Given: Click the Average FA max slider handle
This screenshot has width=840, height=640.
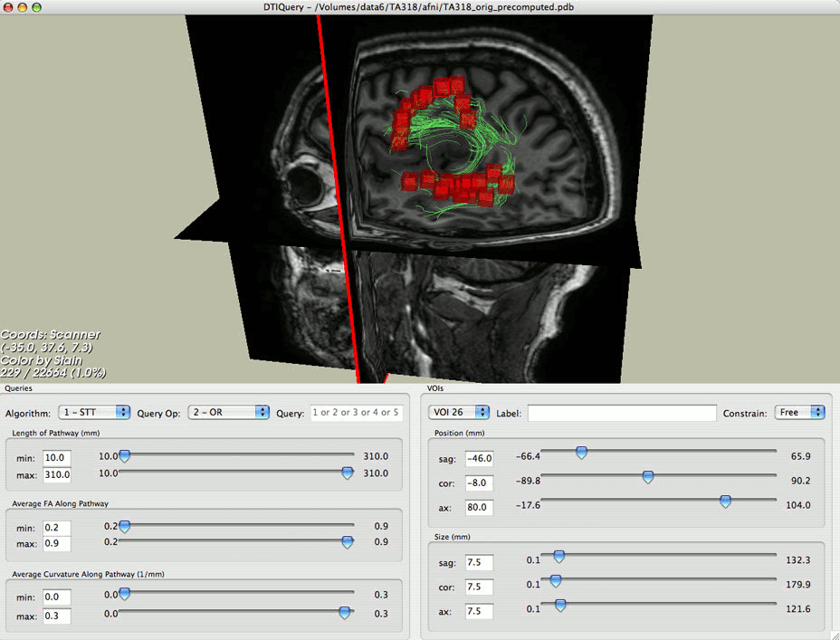Looking at the screenshot, I should (348, 542).
